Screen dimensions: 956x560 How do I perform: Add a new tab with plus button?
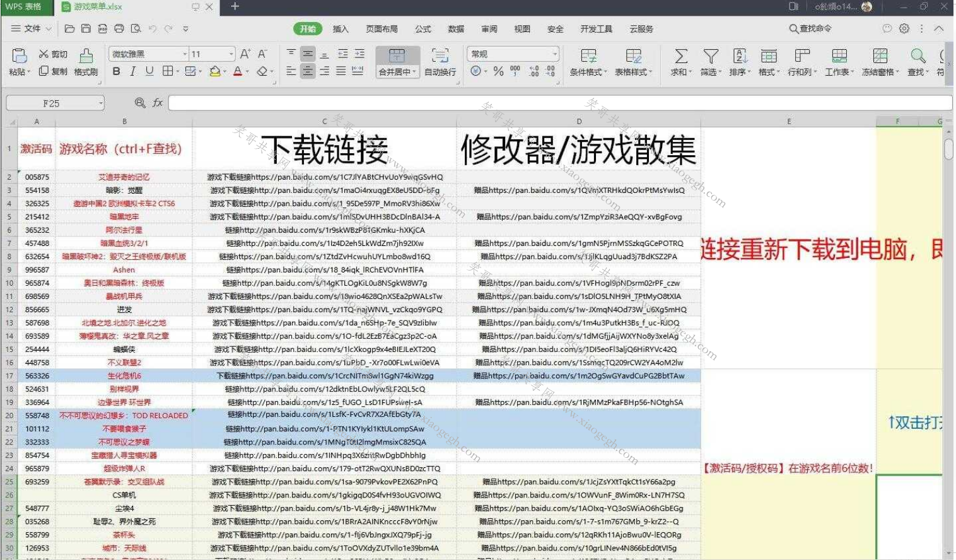[235, 6]
